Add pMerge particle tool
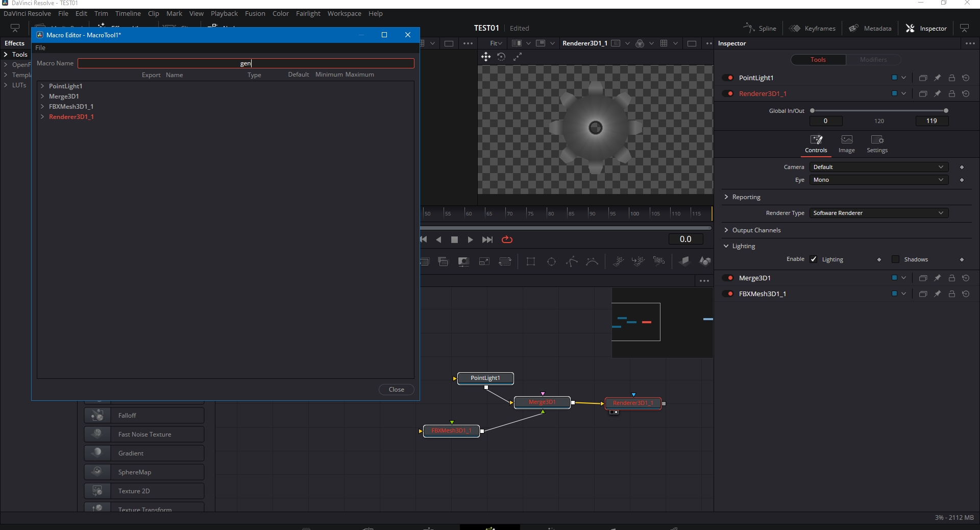The height and width of the screenshot is (530, 980). pos(638,261)
